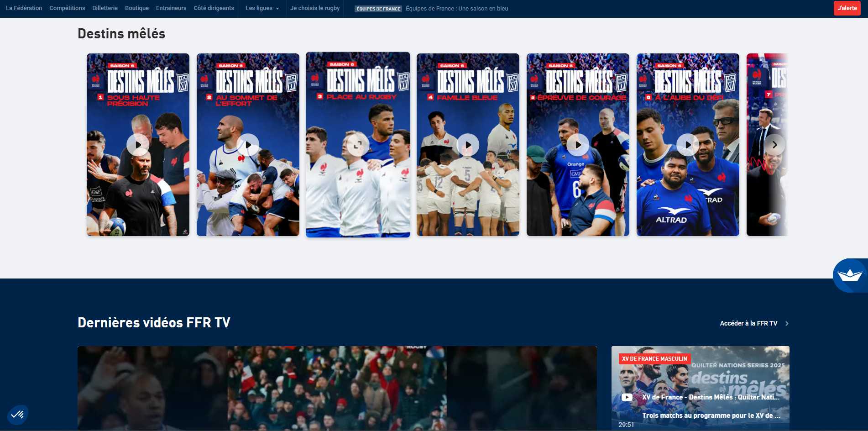Screen dimensions: 868x431
Task: Click the XV DE FRANCE MASCULIN badge
Action: coord(654,359)
